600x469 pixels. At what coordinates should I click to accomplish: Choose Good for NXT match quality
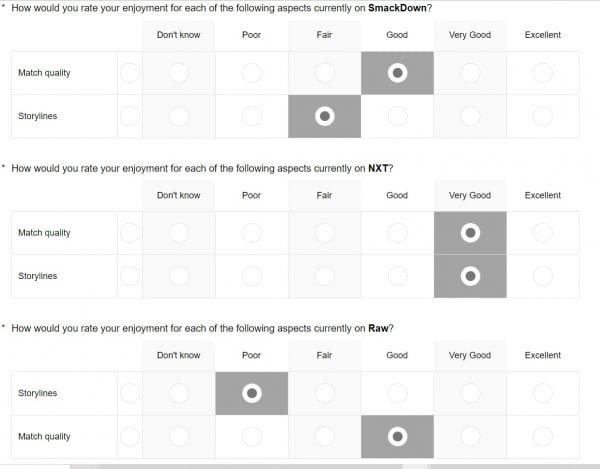click(397, 233)
